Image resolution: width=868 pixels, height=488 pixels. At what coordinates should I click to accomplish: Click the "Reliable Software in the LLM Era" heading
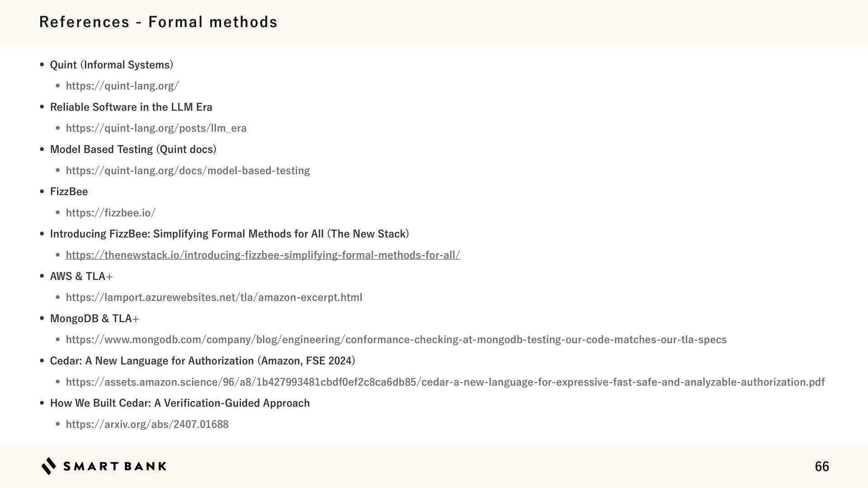point(131,107)
